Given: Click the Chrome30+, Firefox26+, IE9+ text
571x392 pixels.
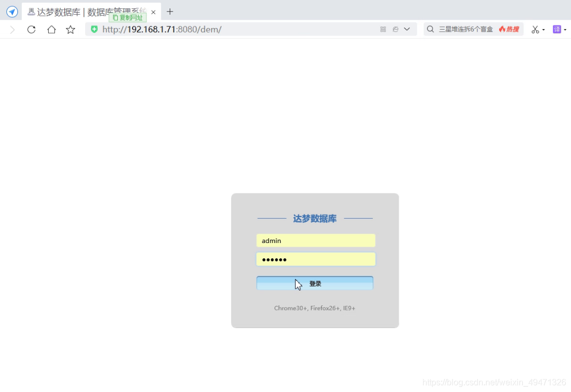Looking at the screenshot, I should [x=315, y=308].
